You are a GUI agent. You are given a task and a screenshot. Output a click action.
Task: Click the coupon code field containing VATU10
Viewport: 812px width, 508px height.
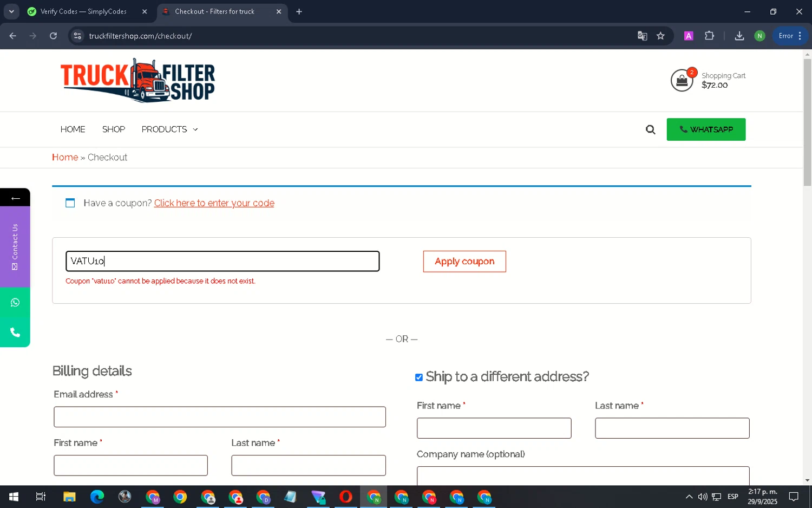point(222,261)
